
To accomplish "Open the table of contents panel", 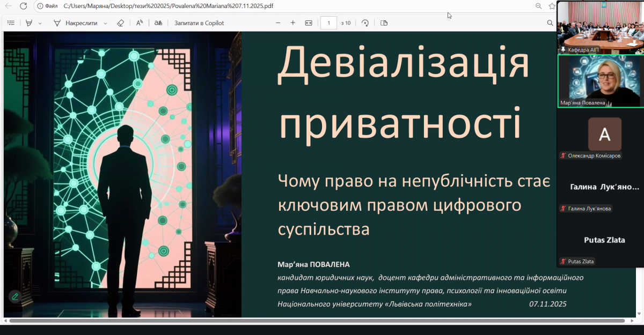I will click(11, 23).
